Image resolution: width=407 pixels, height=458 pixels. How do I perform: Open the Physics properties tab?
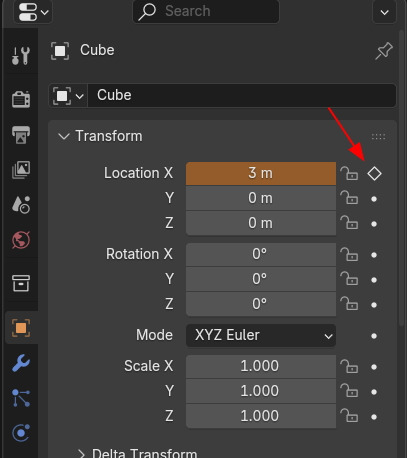coord(21,433)
